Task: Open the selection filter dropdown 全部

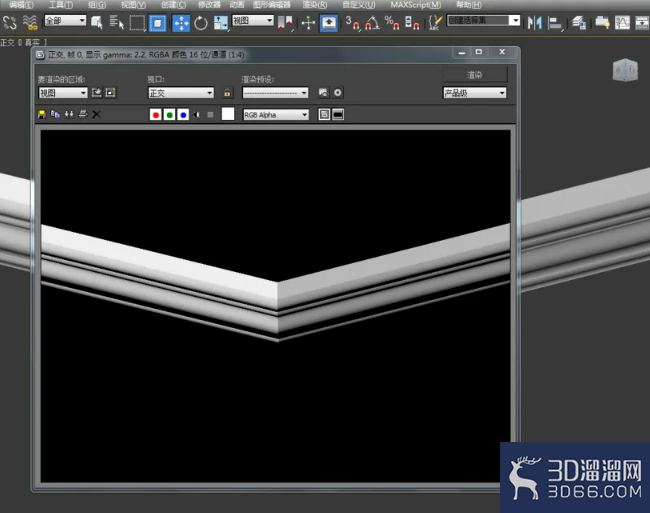Action: click(x=65, y=20)
